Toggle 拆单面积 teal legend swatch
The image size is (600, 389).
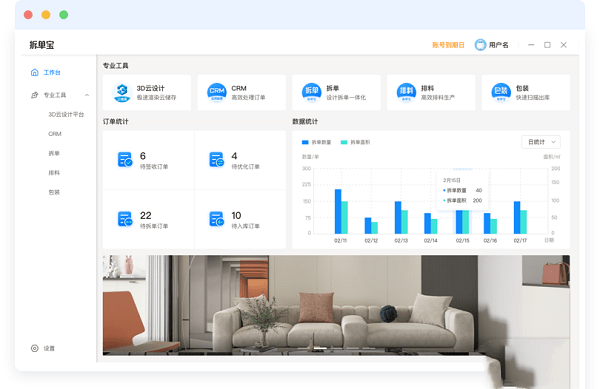point(344,142)
